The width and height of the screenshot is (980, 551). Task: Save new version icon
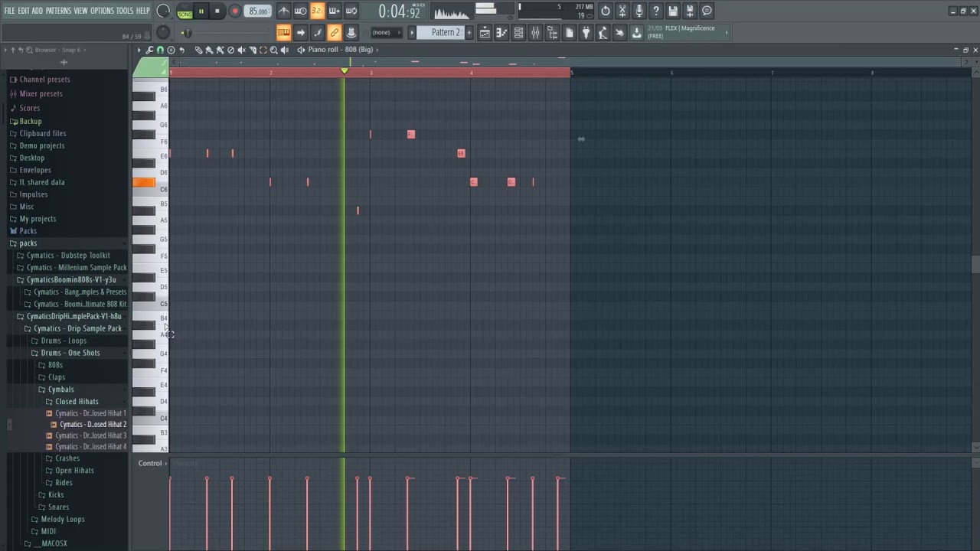pos(690,11)
